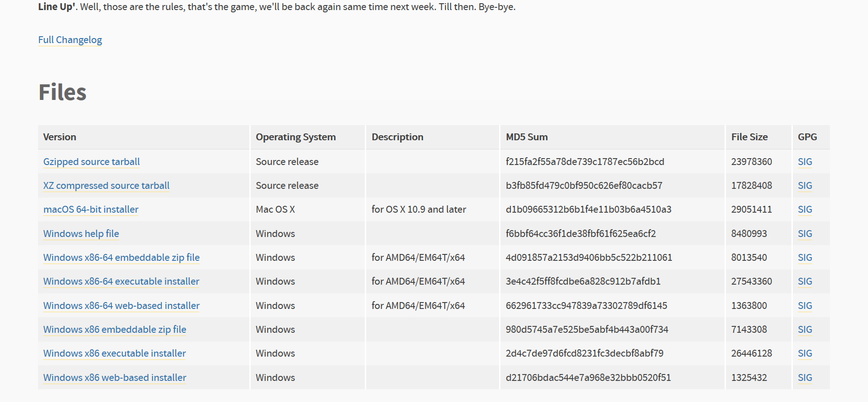The width and height of the screenshot is (868, 402).
Task: Click MD5 sum f215fa2f55a78de739c1787ec56b2bcd
Action: 585,162
